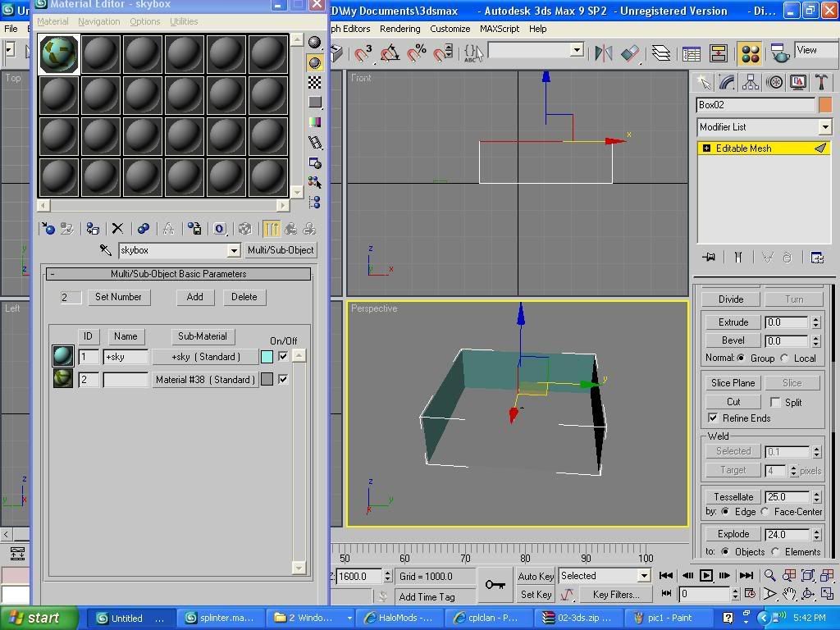Select Tessellate by Face-Center radio button

pyautogui.click(x=765, y=512)
